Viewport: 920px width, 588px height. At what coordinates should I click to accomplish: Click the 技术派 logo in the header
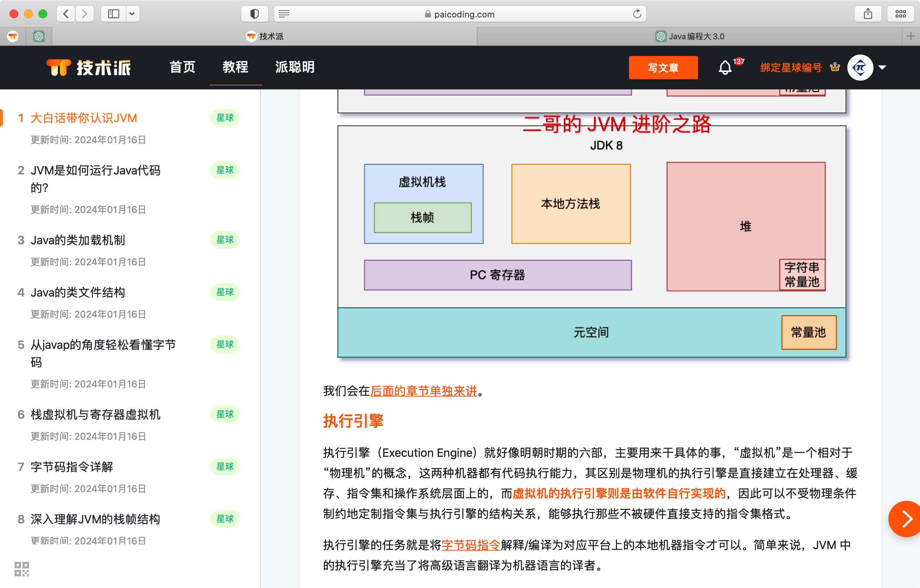(x=89, y=68)
